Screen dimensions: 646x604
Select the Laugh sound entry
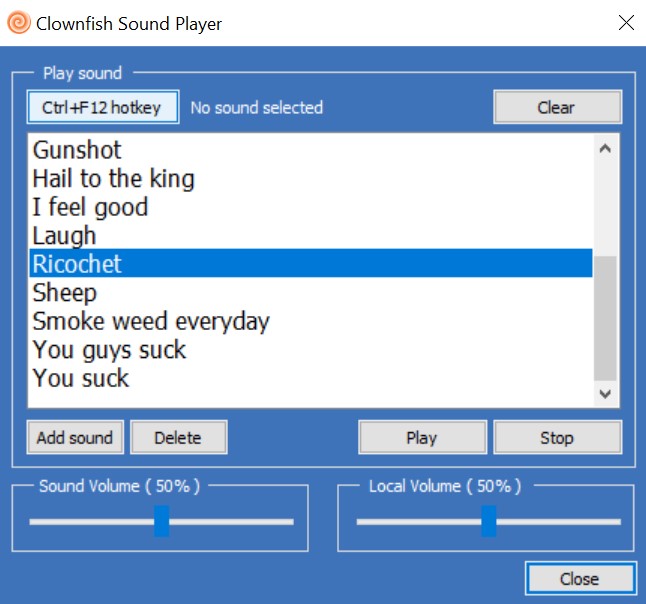click(x=311, y=235)
